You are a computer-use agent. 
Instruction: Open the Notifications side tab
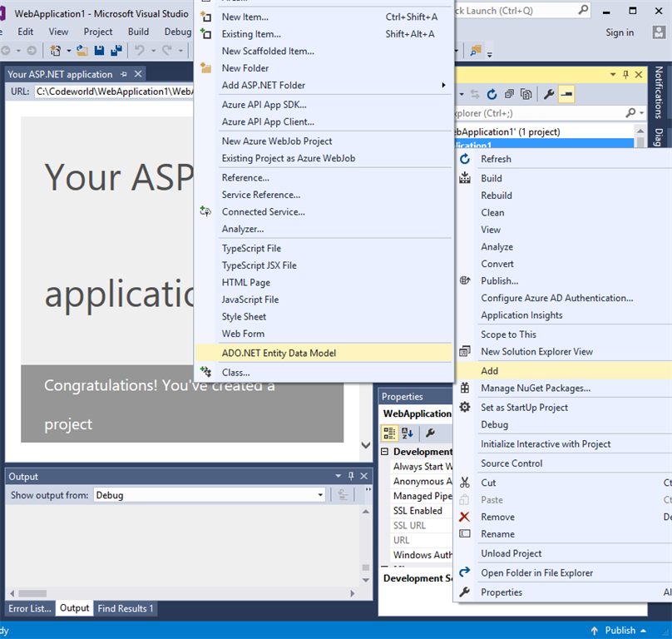click(x=659, y=92)
